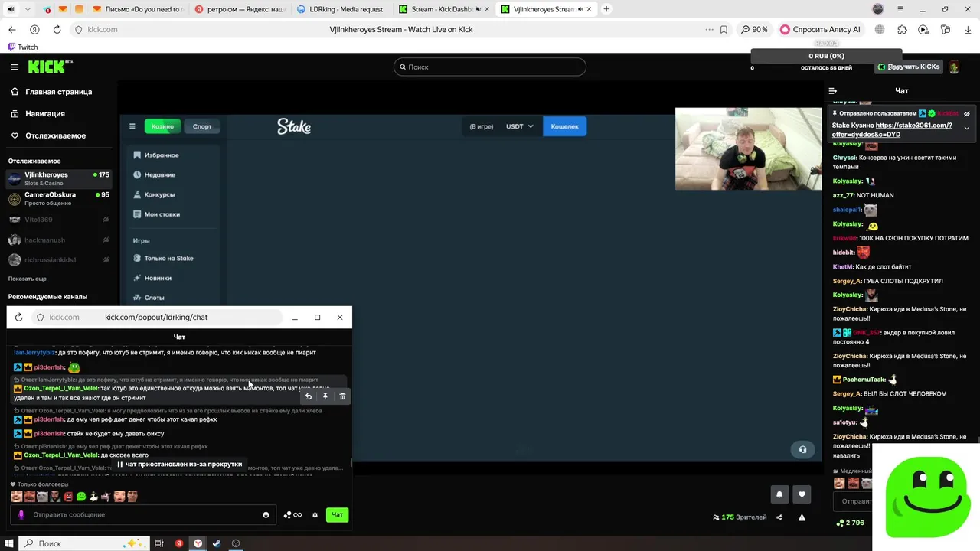Follow channel with heart button
This screenshot has width=980, height=551.
pyautogui.click(x=802, y=494)
